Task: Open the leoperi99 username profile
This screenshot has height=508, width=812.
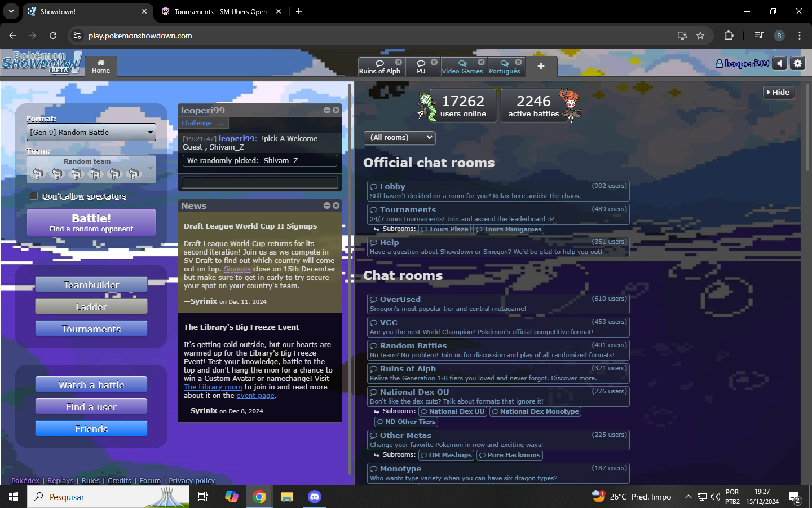Action: (742, 64)
